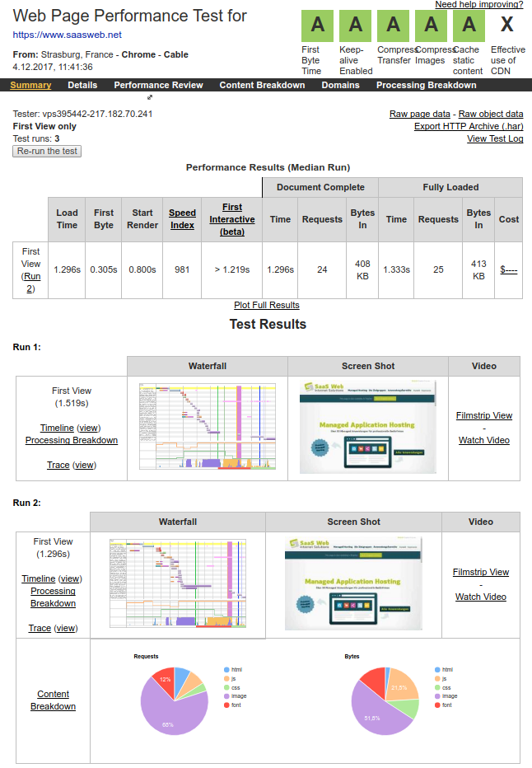Image resolution: width=532 pixels, height=768 pixels.
Task: Click font legend swatch in Bytes chart
Action: click(x=437, y=705)
